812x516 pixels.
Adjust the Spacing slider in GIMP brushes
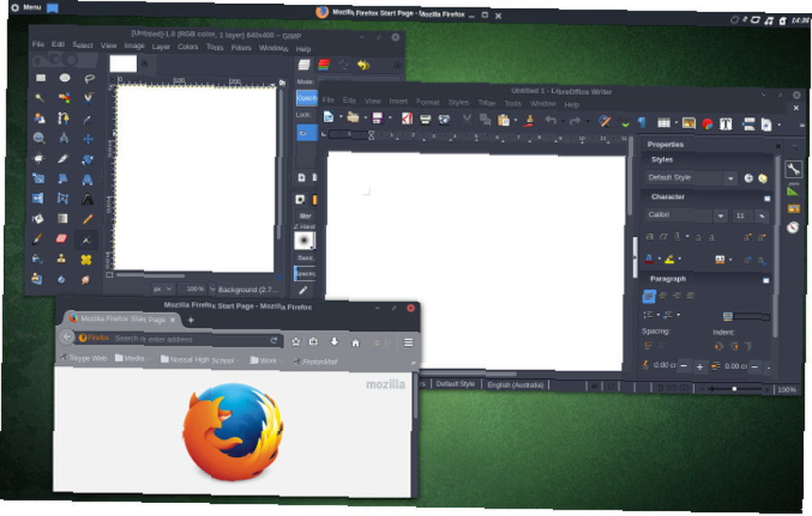pyautogui.click(x=305, y=273)
